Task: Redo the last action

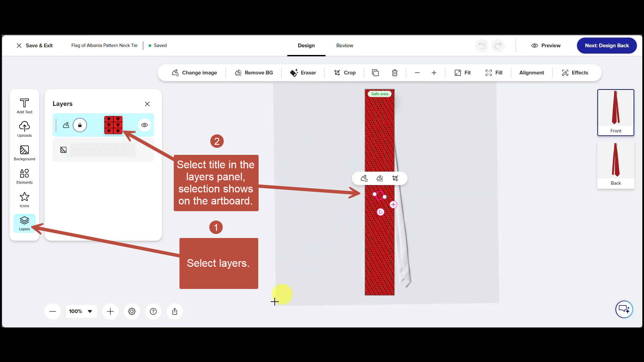Action: (x=498, y=46)
